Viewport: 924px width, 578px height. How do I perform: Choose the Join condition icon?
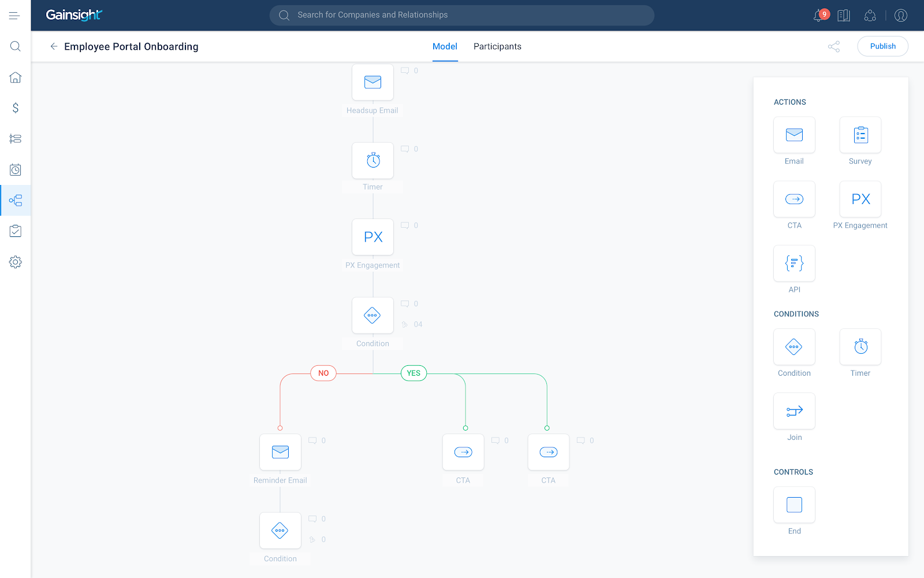point(794,411)
